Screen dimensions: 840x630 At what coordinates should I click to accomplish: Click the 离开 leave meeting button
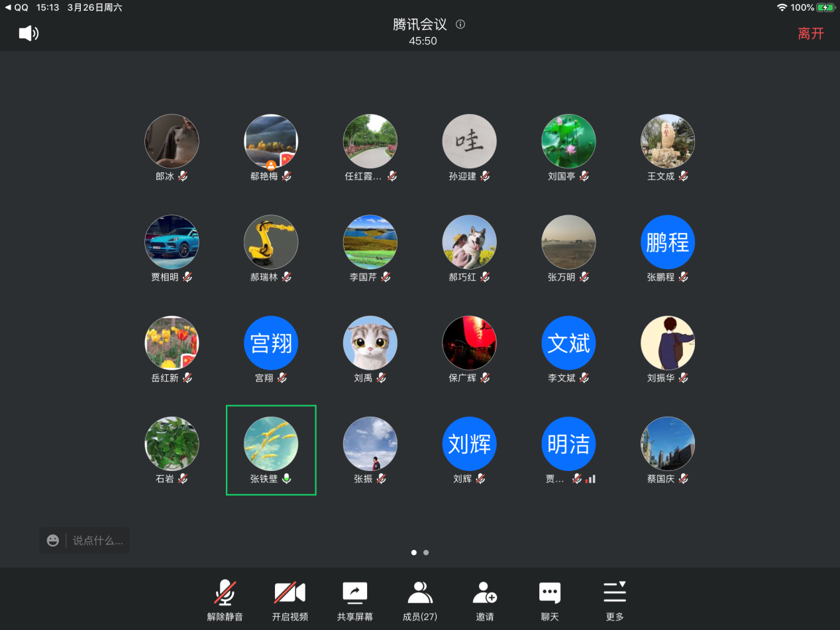pos(810,33)
